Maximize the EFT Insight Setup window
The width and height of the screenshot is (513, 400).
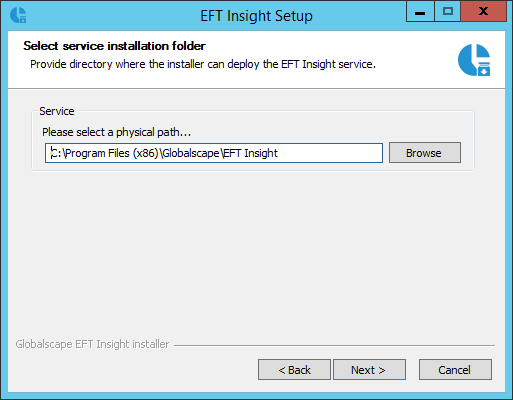447,12
